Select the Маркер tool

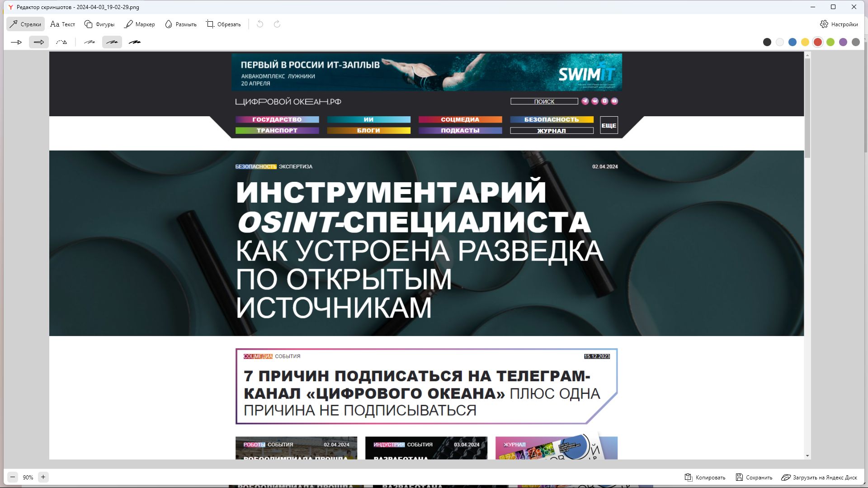click(140, 24)
